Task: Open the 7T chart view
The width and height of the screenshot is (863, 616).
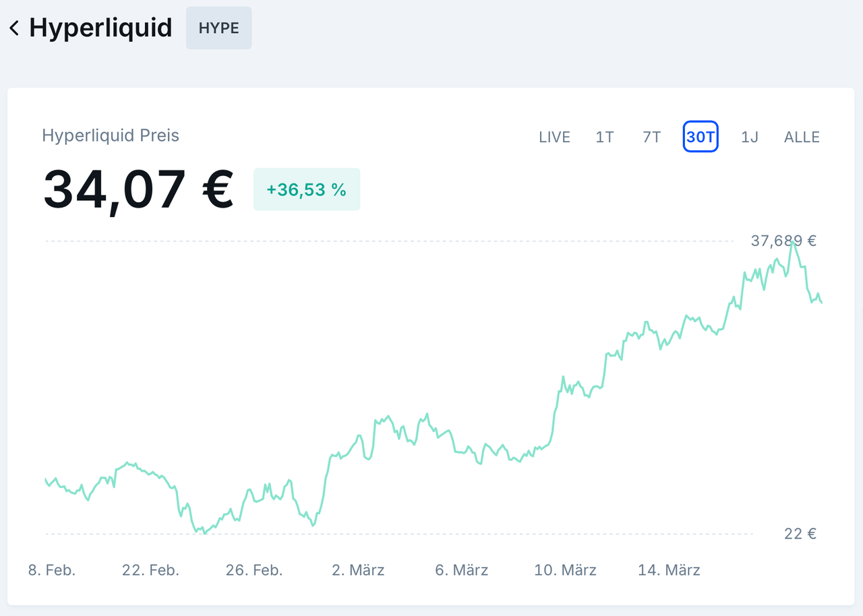Action: (650, 137)
